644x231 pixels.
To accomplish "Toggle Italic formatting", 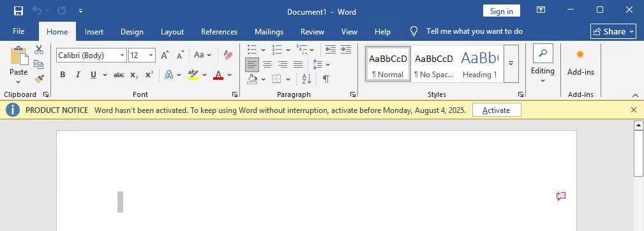I will pyautogui.click(x=78, y=75).
